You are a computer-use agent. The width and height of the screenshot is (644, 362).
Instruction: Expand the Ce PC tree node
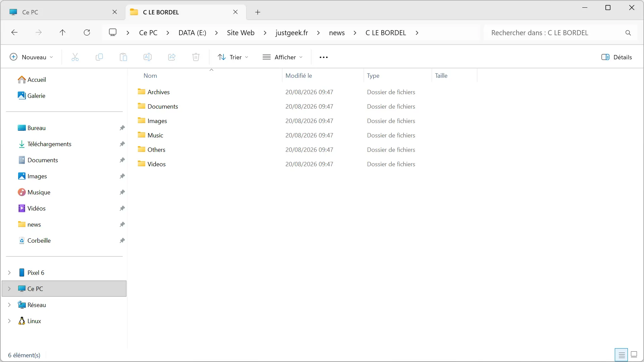pyautogui.click(x=9, y=289)
